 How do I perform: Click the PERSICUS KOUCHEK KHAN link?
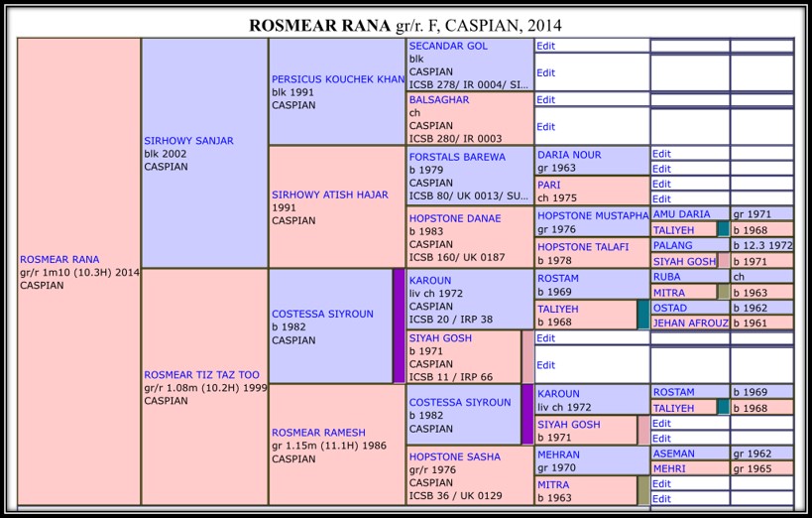pyautogui.click(x=337, y=78)
